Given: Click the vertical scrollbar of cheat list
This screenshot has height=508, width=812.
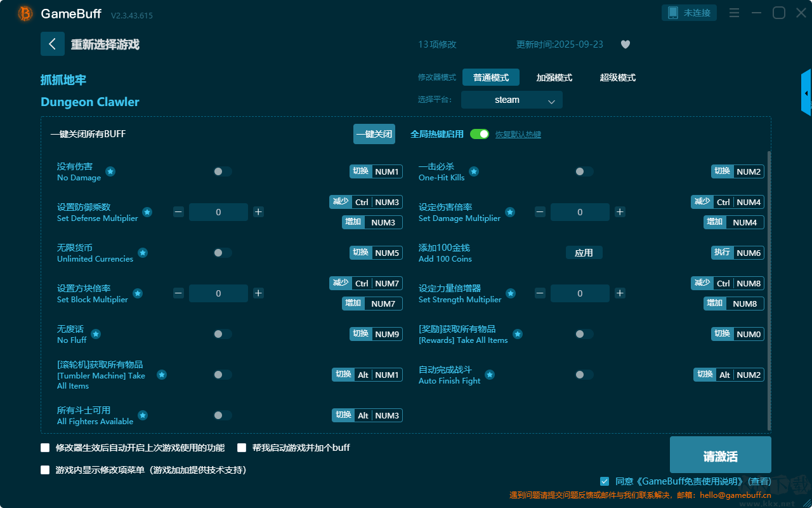Looking at the screenshot, I should [769, 291].
